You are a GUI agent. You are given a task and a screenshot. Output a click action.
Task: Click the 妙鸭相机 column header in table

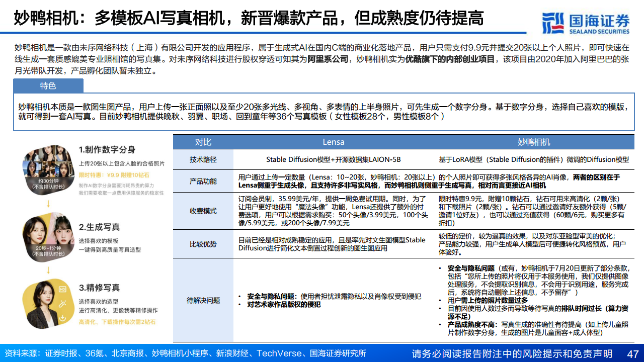534,142
